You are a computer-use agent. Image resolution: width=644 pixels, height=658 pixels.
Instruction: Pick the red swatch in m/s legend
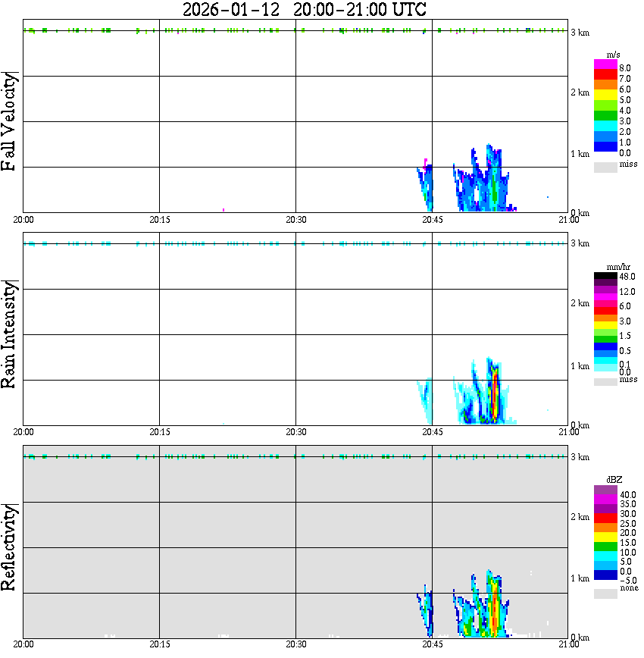(x=605, y=74)
